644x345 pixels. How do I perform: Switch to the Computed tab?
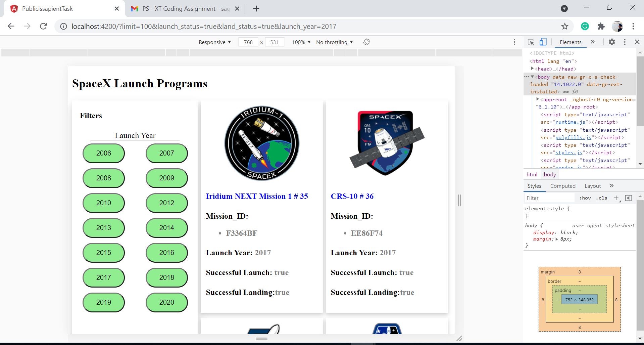point(563,186)
